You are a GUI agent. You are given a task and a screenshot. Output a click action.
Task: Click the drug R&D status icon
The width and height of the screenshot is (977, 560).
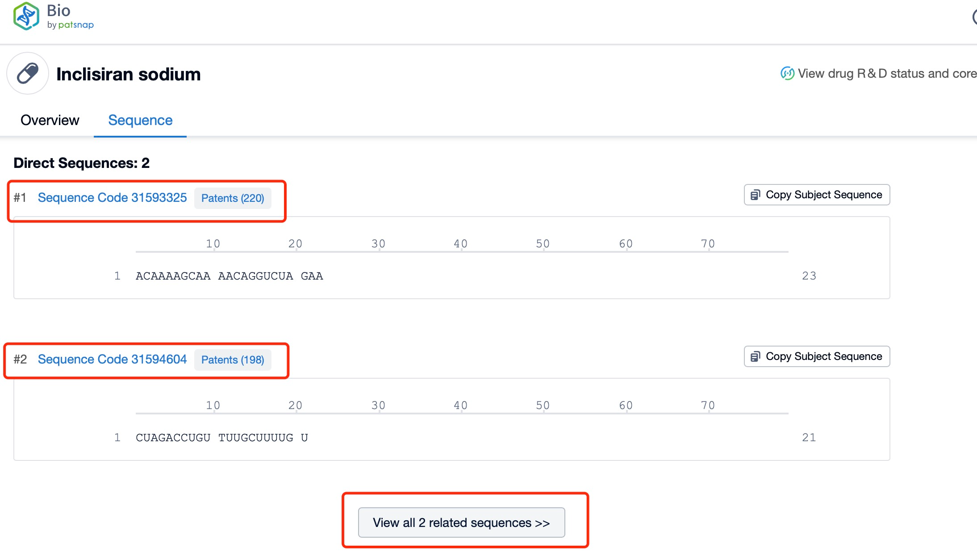point(787,74)
